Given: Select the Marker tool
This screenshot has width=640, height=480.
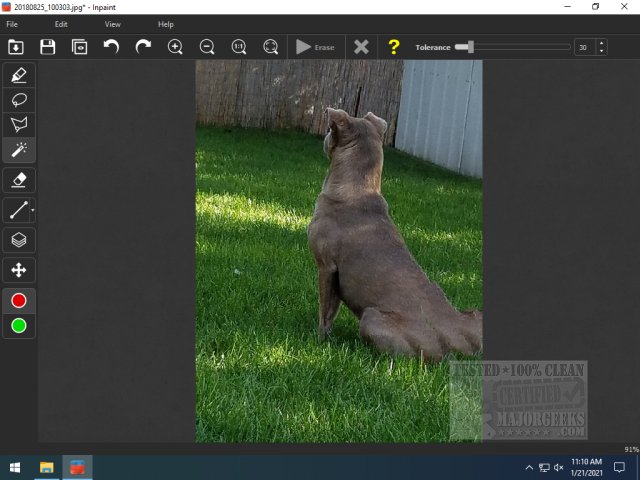Looking at the screenshot, I should pyautogui.click(x=18, y=75).
